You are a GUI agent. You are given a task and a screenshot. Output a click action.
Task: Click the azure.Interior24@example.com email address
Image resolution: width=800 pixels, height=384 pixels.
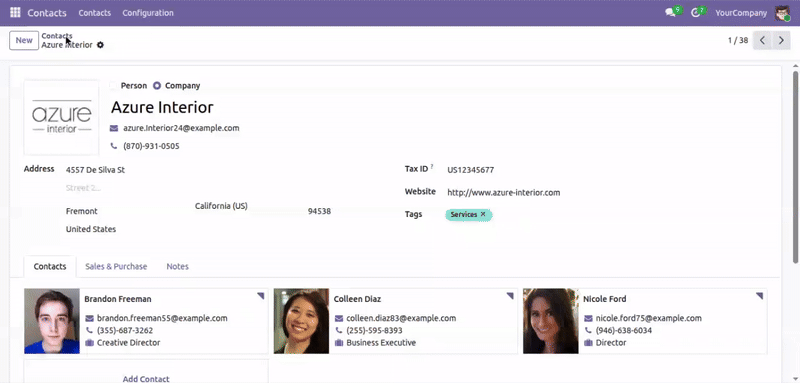click(181, 128)
